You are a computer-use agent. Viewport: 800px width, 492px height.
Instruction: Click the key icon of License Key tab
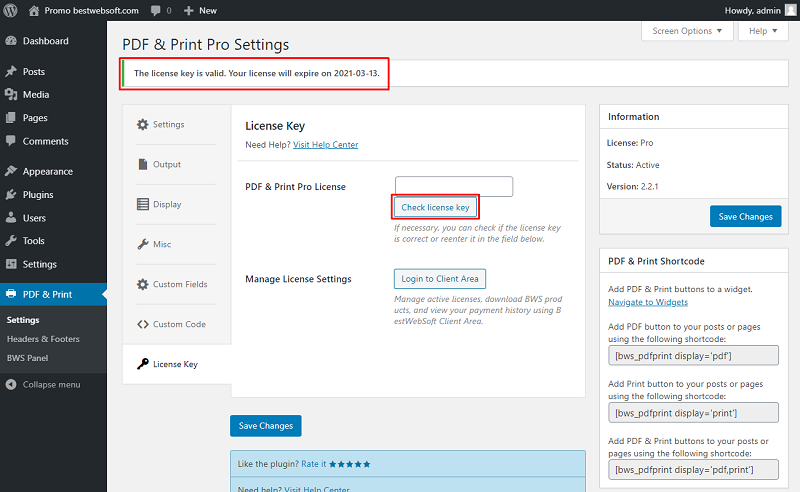[142, 364]
